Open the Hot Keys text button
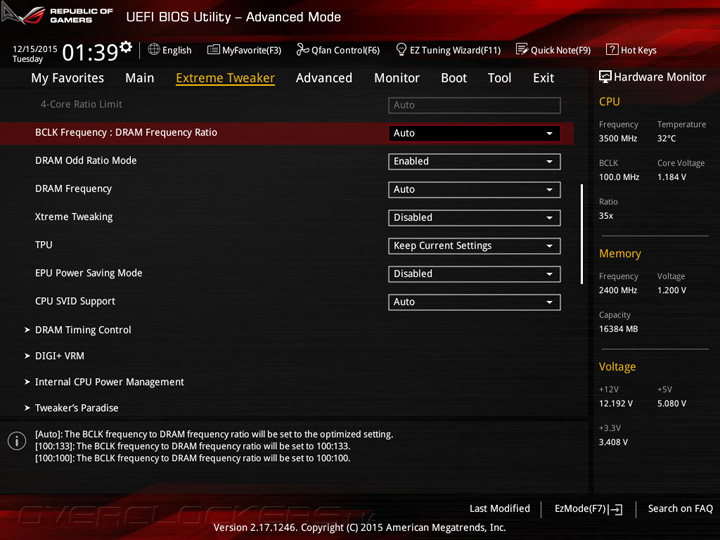 pyautogui.click(x=639, y=50)
